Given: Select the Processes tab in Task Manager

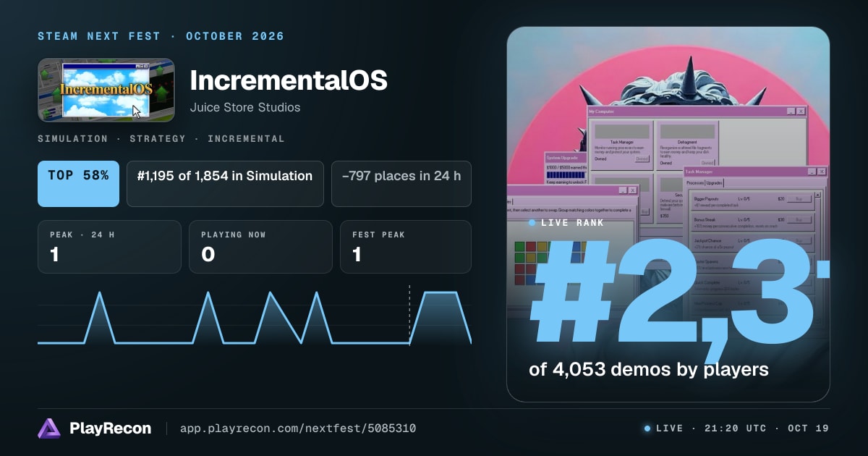Looking at the screenshot, I should [696, 183].
